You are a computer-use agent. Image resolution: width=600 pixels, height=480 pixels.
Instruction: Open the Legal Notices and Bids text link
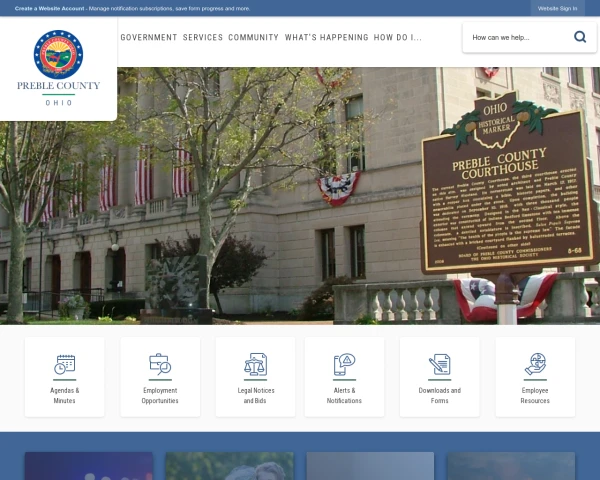click(256, 395)
